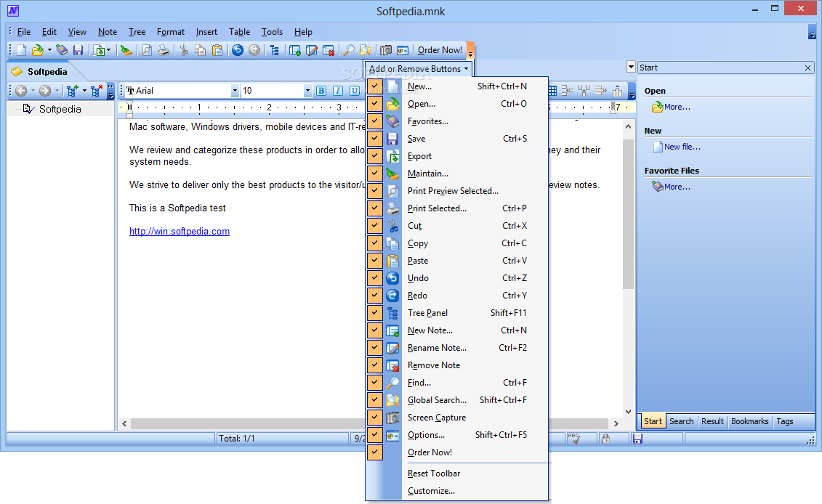Viewport: 822px width, 504px height.
Task: Open the back-history dropdown arrow
Action: [x=33, y=91]
